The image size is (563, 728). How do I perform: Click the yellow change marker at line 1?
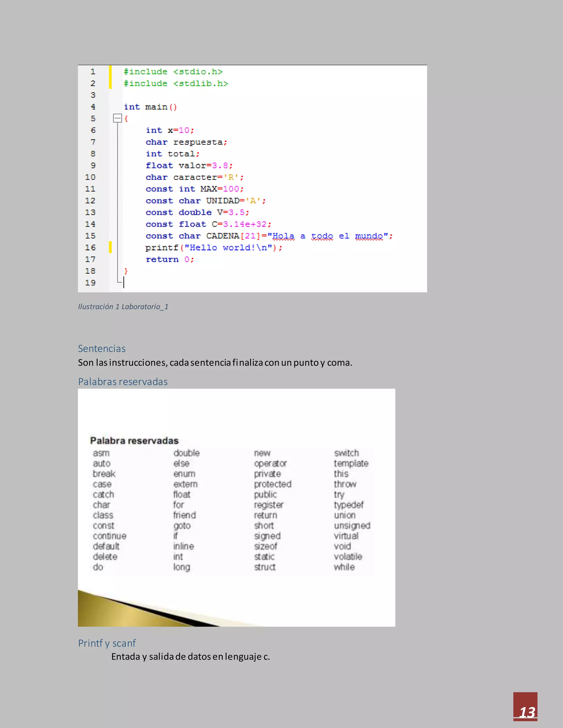coord(111,72)
